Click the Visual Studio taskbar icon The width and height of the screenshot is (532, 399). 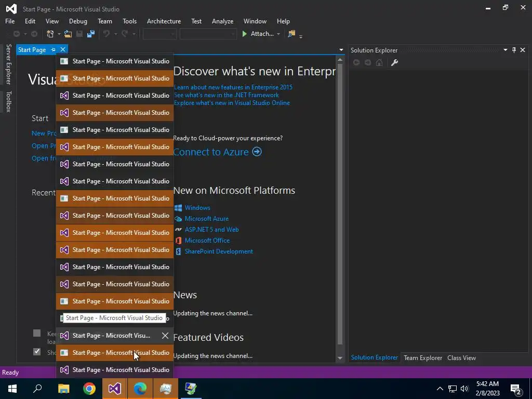pos(115,389)
